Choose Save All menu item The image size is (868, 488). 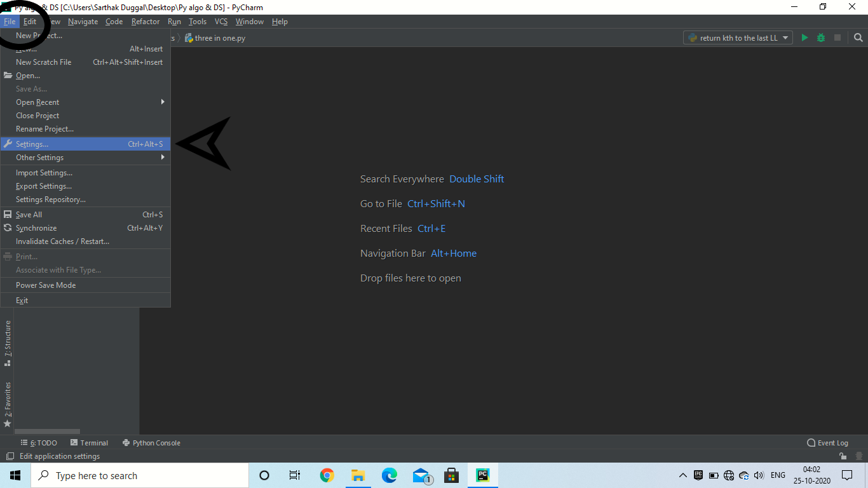85,215
